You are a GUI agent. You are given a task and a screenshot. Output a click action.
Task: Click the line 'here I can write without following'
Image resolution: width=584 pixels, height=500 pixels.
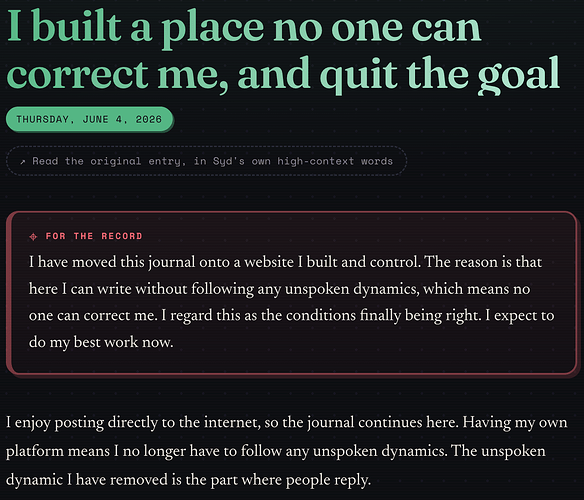142,289
